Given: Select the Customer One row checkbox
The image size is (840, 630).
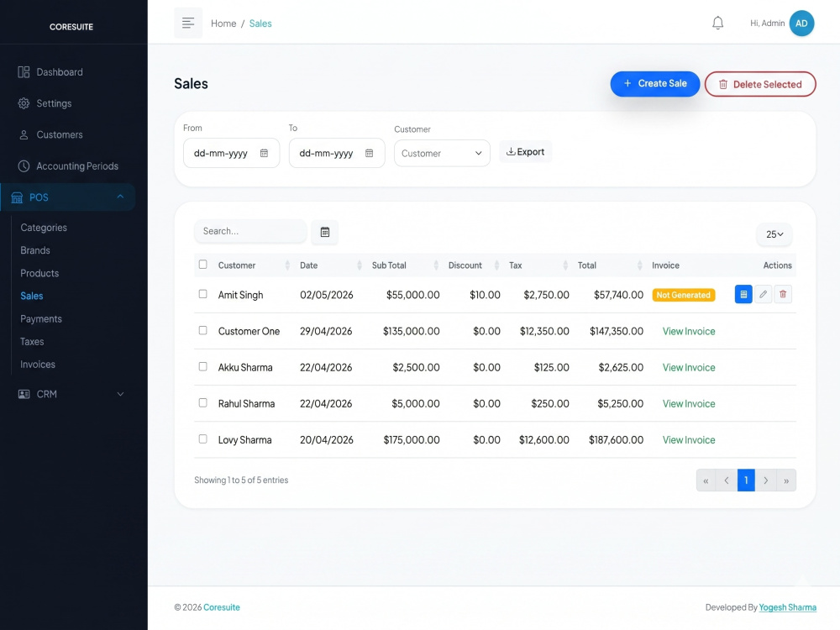Looking at the screenshot, I should click(203, 330).
